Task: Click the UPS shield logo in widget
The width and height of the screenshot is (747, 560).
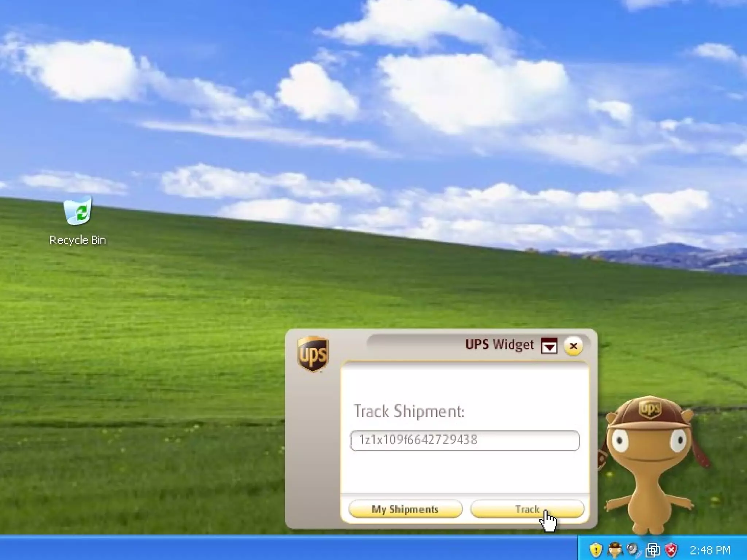Action: [313, 354]
